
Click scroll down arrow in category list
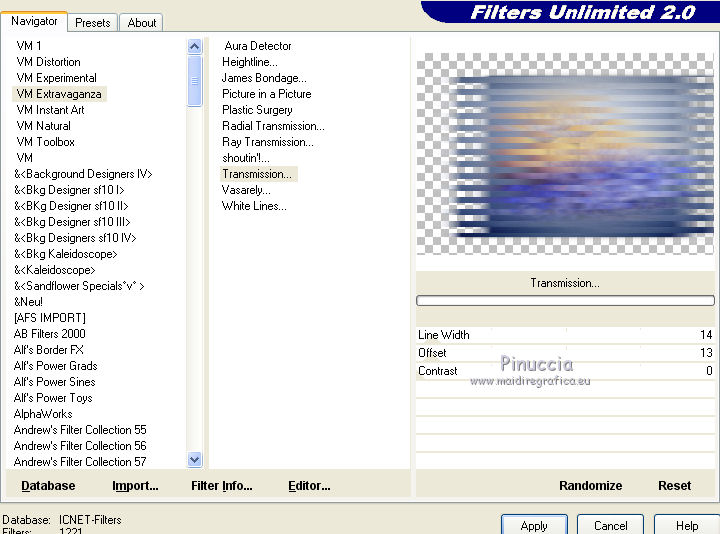195,459
